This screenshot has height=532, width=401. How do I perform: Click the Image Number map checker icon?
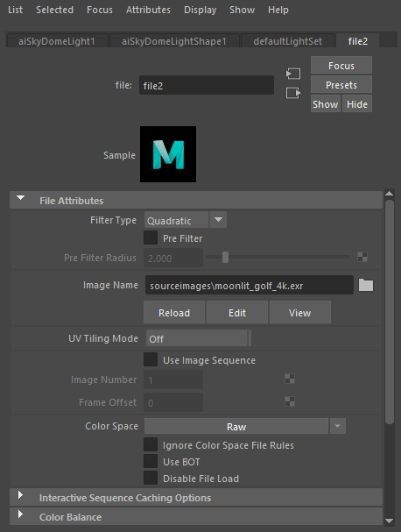click(290, 379)
